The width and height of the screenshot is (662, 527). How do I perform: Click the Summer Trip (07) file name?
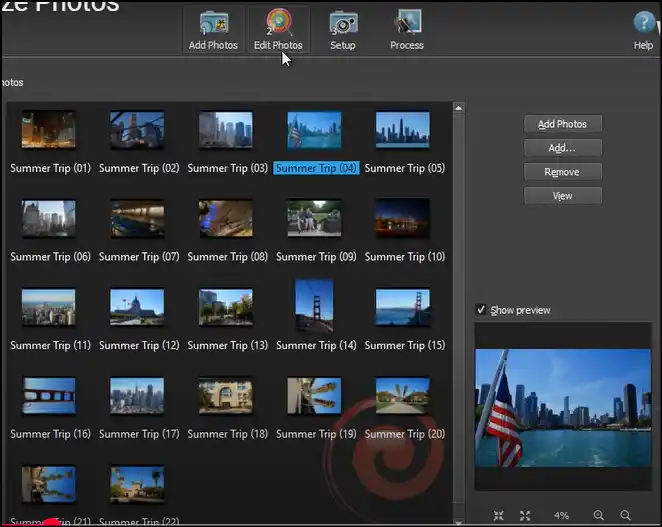(139, 257)
